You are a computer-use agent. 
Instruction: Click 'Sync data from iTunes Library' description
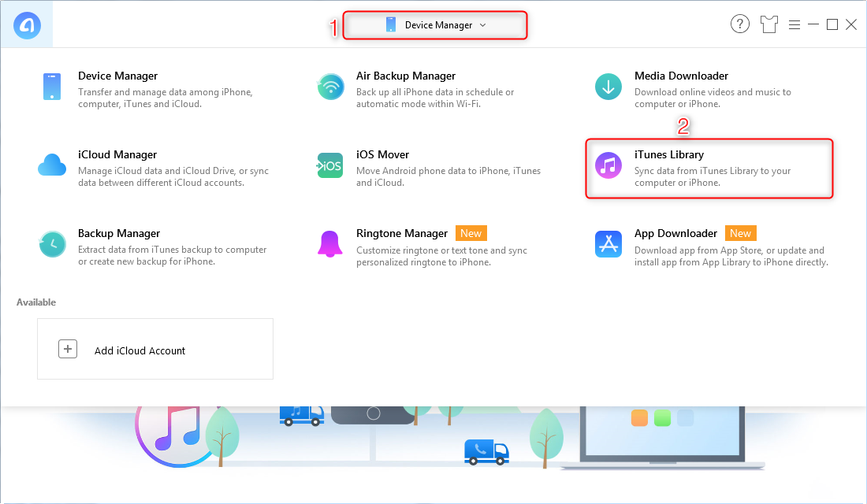click(713, 177)
